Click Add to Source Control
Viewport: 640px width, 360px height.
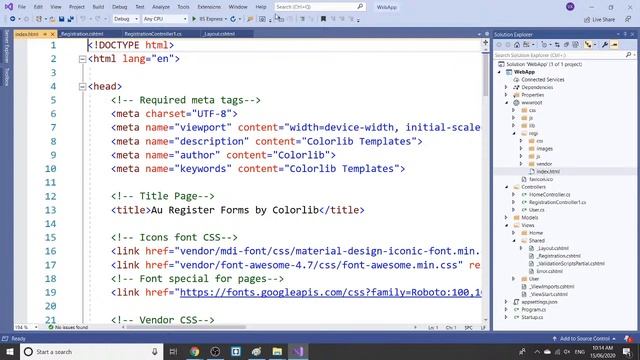click(x=584, y=338)
